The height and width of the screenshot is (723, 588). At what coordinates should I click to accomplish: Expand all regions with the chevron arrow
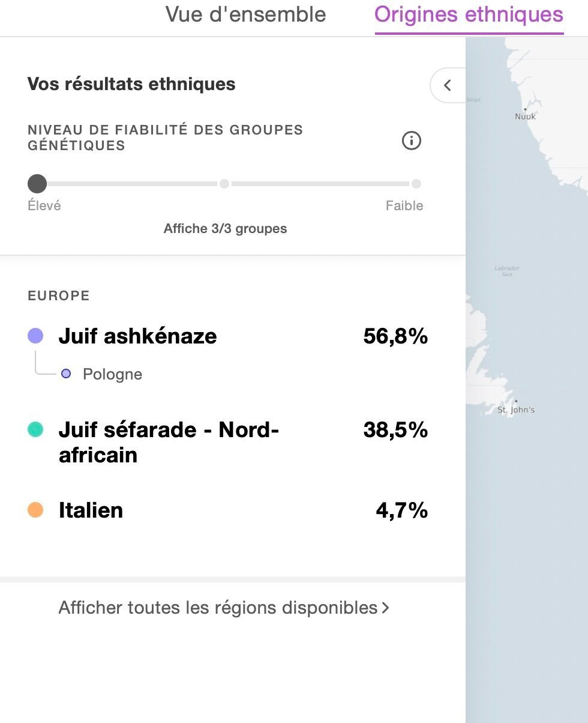(386, 608)
